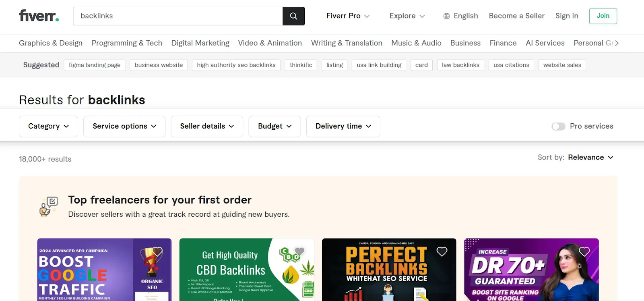The image size is (644, 301).
Task: Select Writing & Translation category
Action: pos(347,43)
